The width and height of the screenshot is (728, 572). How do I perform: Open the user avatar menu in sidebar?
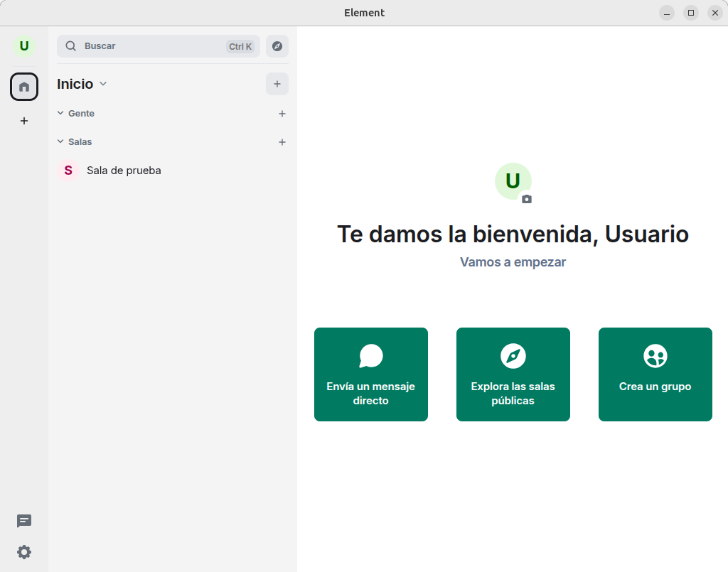tap(24, 46)
